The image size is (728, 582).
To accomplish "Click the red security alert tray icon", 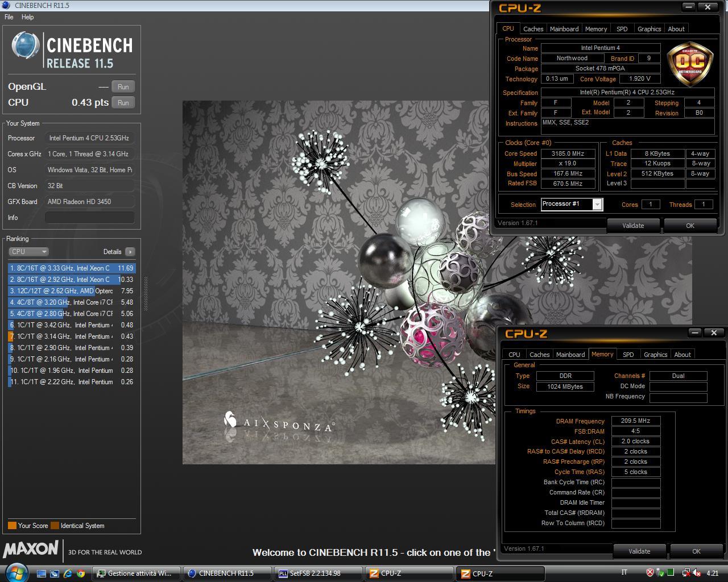I will tap(650, 573).
